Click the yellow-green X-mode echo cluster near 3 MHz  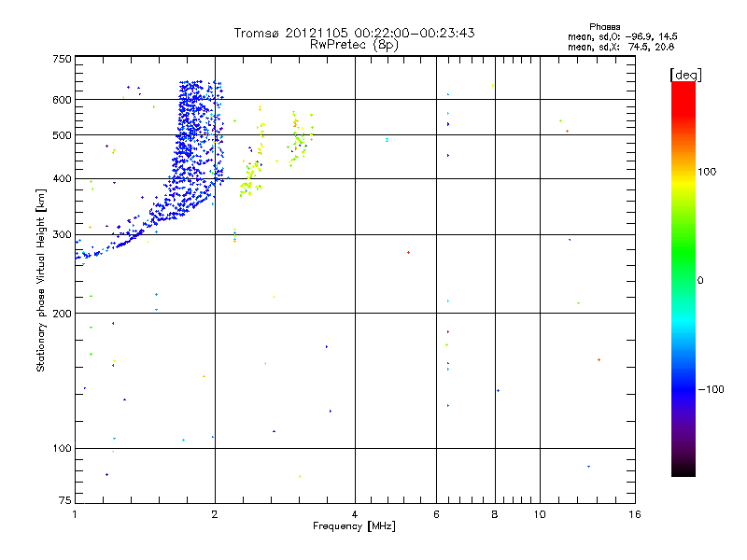(300, 138)
